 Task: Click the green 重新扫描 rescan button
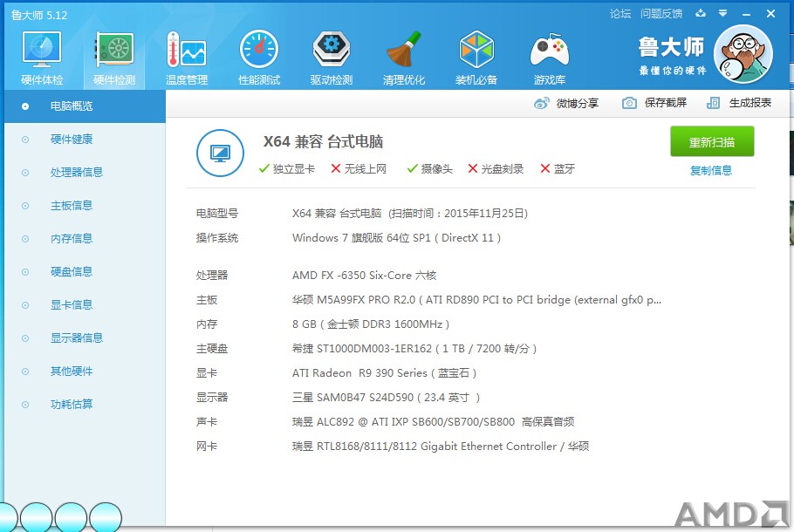[x=712, y=142]
